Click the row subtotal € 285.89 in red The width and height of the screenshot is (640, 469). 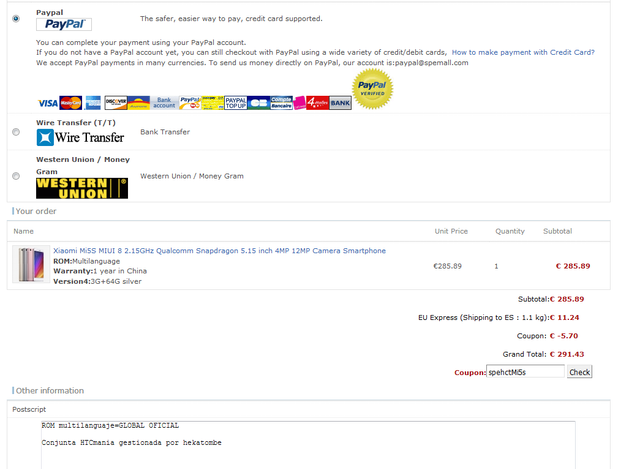573,266
